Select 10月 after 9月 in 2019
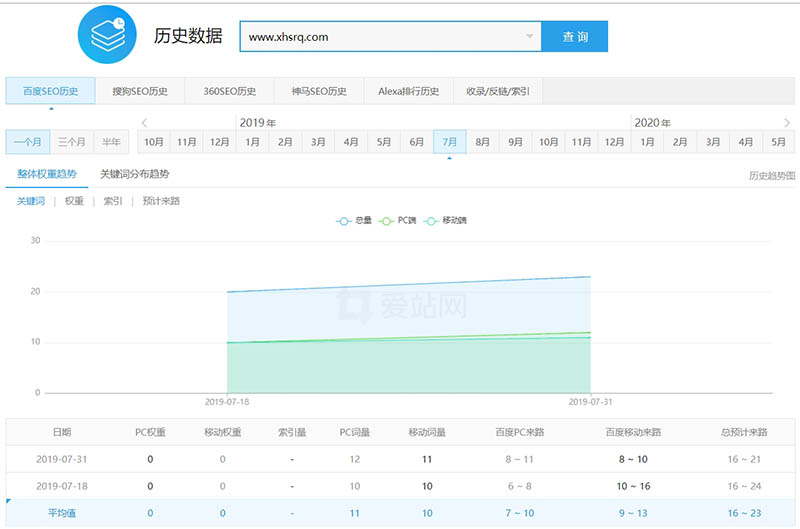Screen dimensions: 800x529 click(548, 142)
